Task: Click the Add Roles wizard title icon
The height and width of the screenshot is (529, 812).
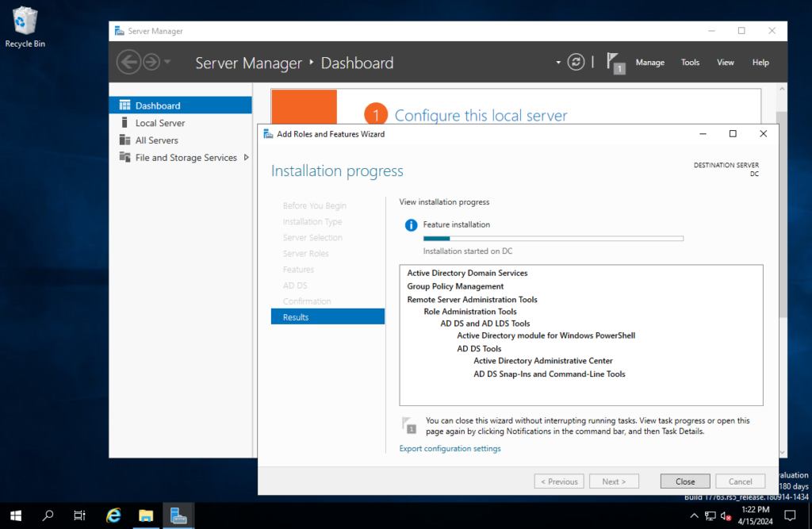Action: click(x=268, y=134)
